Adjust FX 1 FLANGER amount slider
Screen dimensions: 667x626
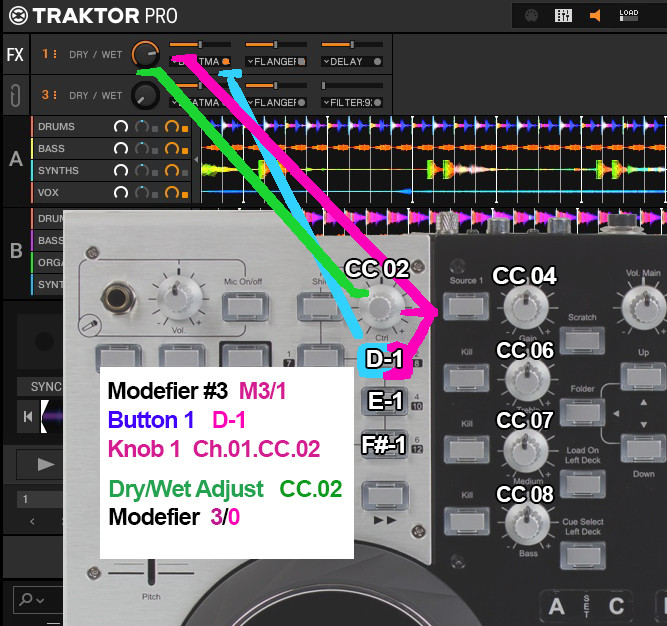(276, 44)
